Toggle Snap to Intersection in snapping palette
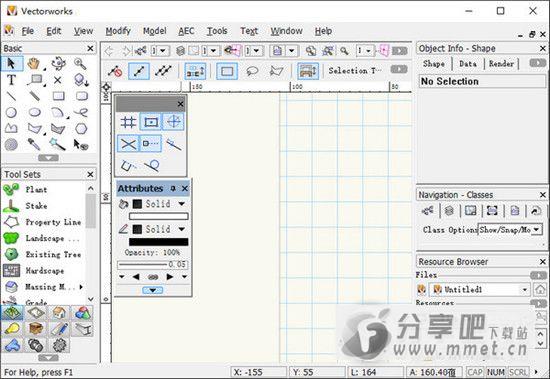 (128, 144)
